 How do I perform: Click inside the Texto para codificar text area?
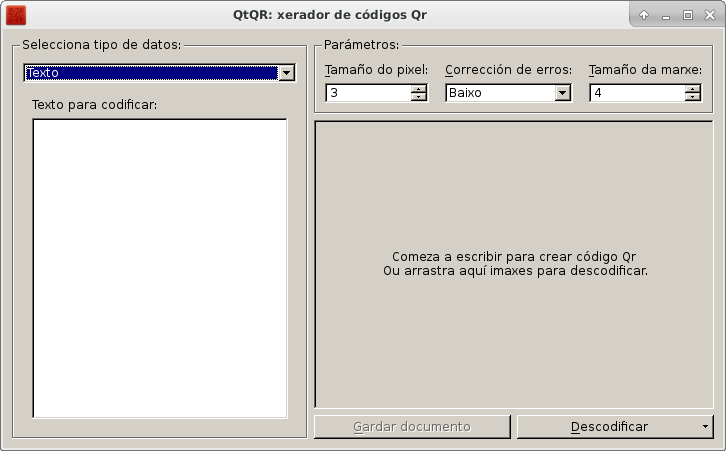[160, 267]
